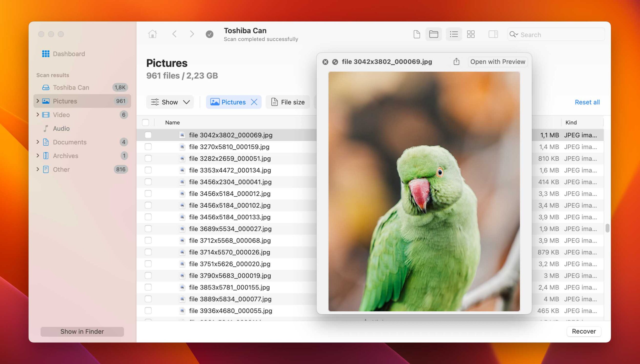This screenshot has width=640, height=364.
Task: Select Audio in sidebar
Action: [82, 128]
